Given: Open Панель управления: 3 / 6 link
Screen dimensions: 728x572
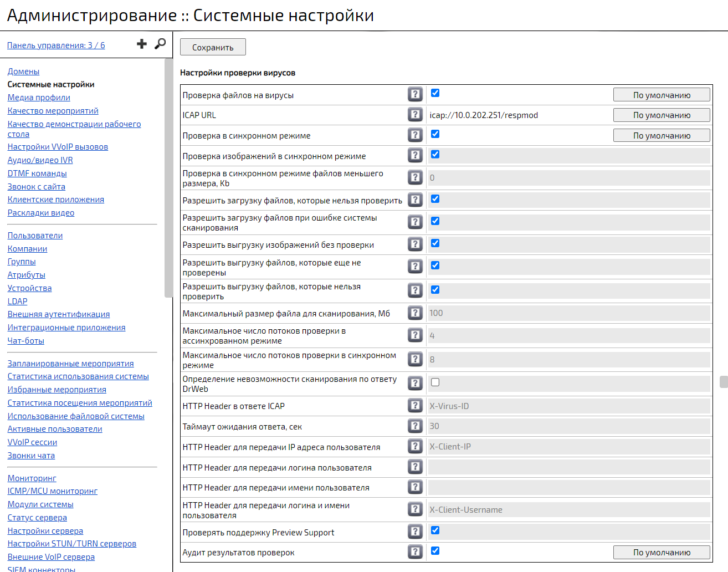Looking at the screenshot, I should click(56, 45).
